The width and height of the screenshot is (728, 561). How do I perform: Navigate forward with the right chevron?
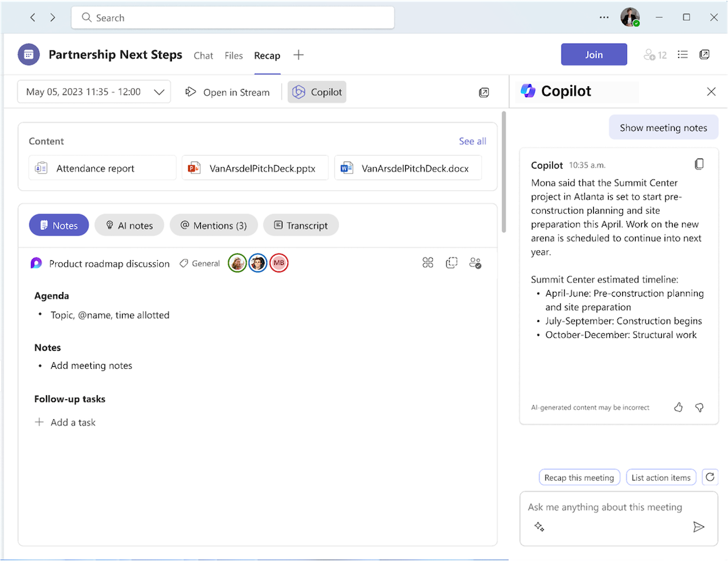point(53,17)
